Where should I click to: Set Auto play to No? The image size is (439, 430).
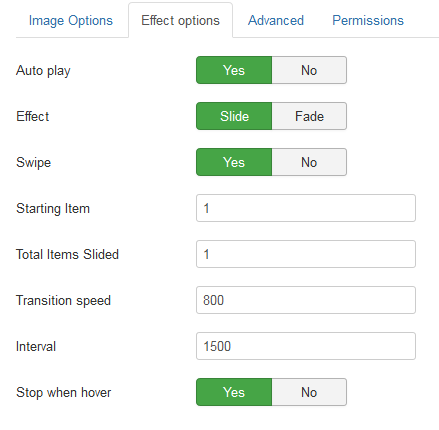click(309, 70)
